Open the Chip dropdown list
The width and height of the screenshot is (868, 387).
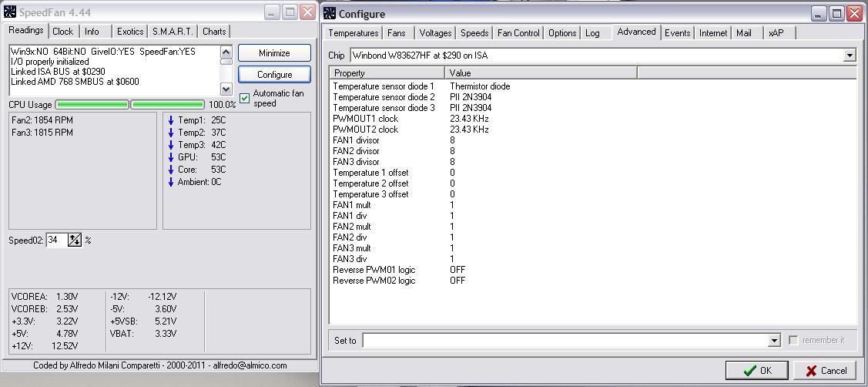tap(850, 56)
